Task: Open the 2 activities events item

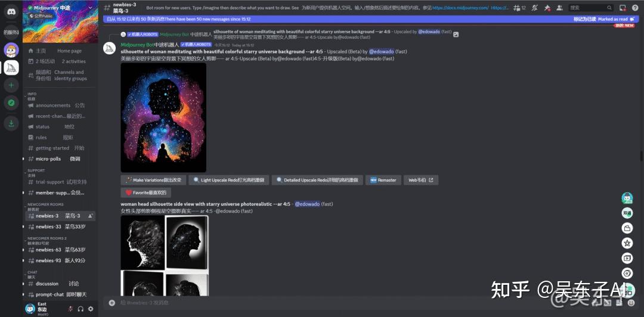Action: [60, 61]
